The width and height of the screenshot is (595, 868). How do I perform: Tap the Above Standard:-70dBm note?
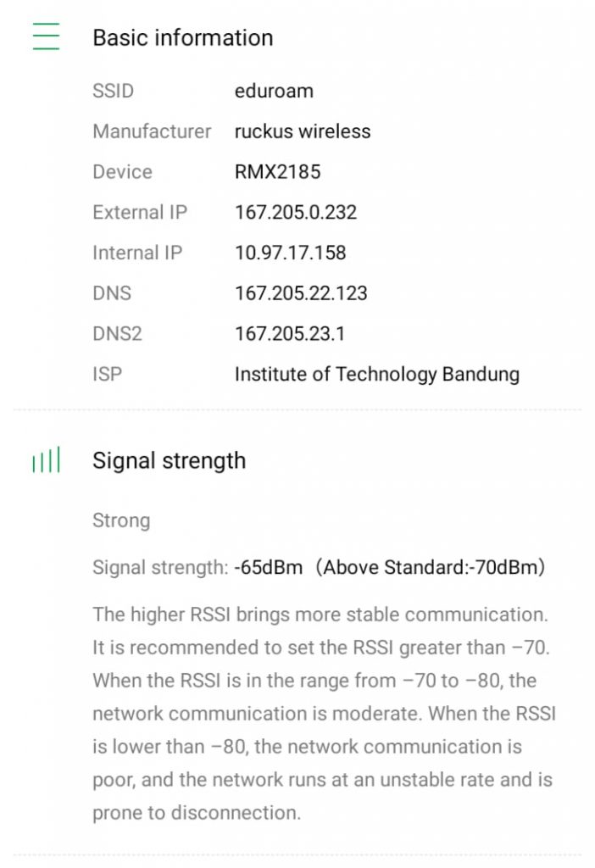(430, 567)
